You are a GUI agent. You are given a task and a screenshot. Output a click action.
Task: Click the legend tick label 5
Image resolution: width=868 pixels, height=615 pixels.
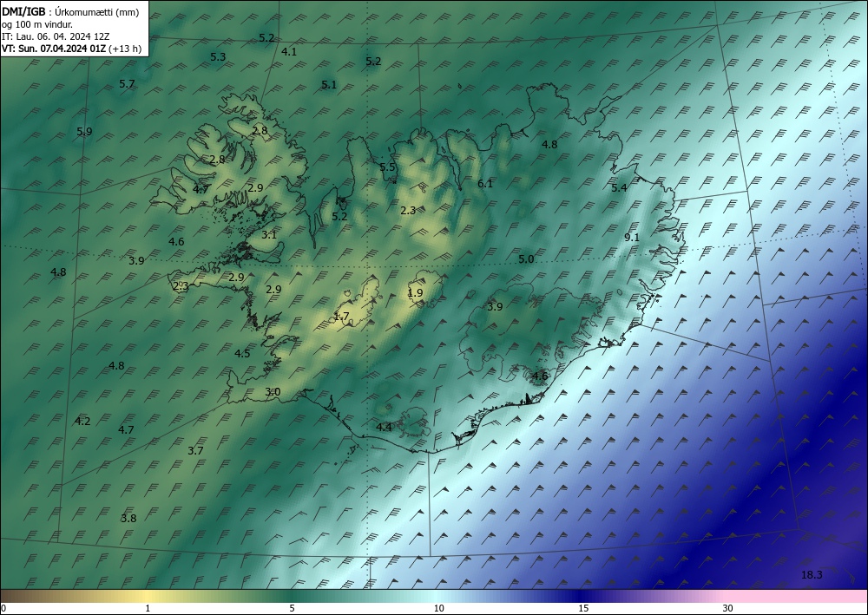coord(292,608)
